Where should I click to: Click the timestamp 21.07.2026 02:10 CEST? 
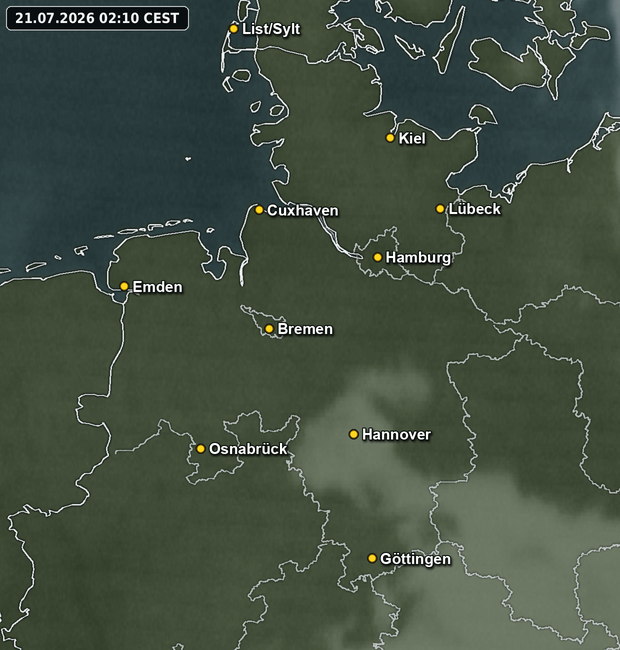click(97, 18)
